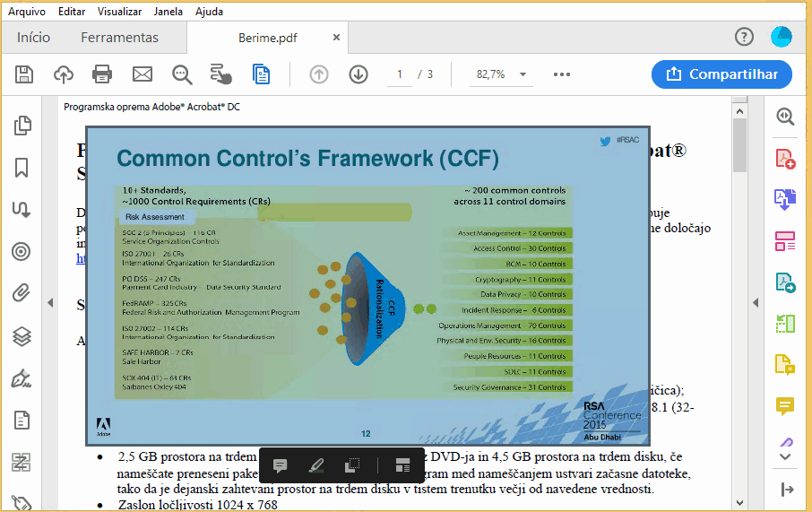Open the curved-arrow navigation panel
Image resolution: width=812 pixels, height=512 pixels.
coord(22,209)
